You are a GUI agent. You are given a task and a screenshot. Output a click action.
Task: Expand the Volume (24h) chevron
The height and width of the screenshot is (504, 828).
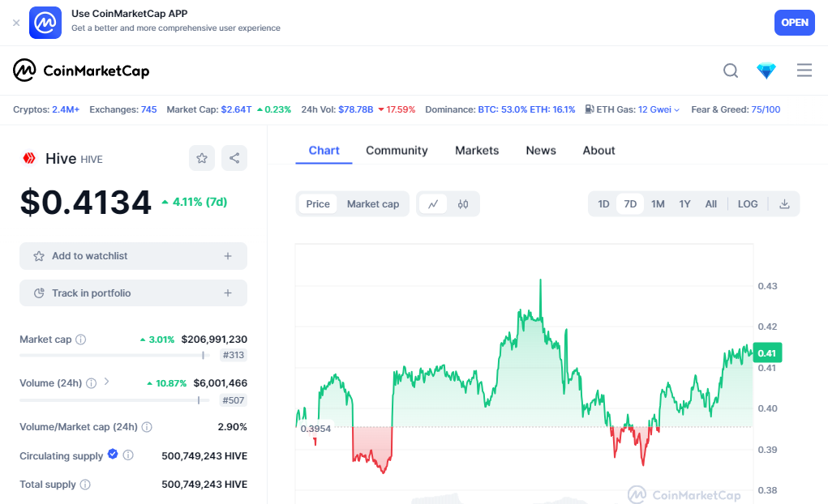[107, 382]
